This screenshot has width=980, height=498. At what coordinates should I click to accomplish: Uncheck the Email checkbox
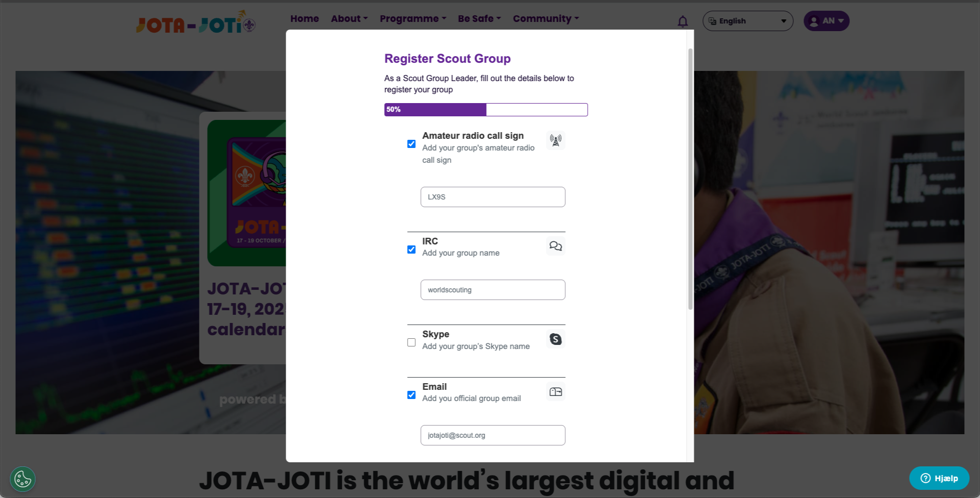411,395
